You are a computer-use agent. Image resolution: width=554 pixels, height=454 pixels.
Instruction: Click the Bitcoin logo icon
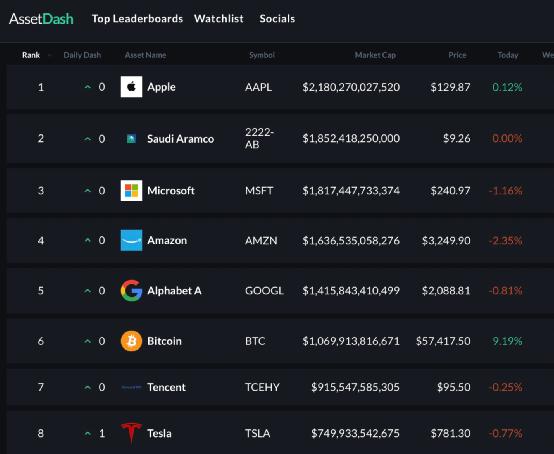pos(131,341)
